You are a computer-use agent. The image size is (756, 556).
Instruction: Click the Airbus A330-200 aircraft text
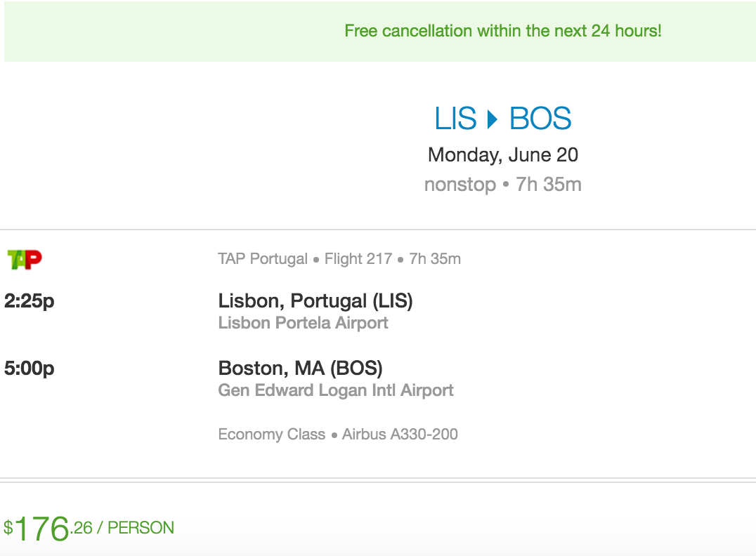[400, 434]
